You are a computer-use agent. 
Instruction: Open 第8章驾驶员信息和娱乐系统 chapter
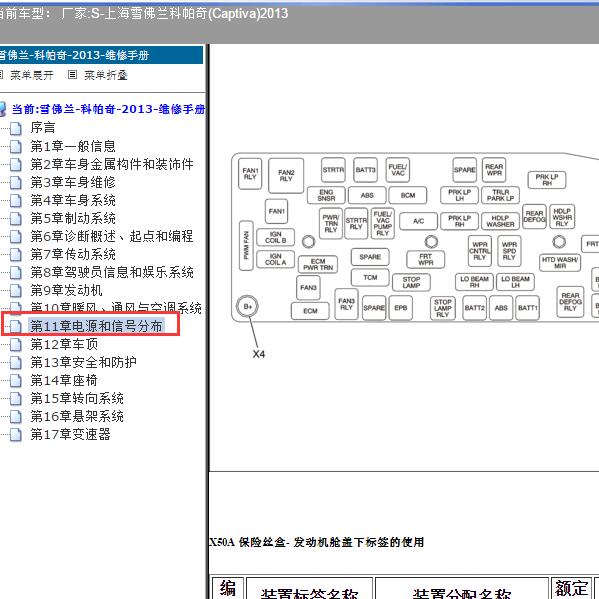click(112, 272)
